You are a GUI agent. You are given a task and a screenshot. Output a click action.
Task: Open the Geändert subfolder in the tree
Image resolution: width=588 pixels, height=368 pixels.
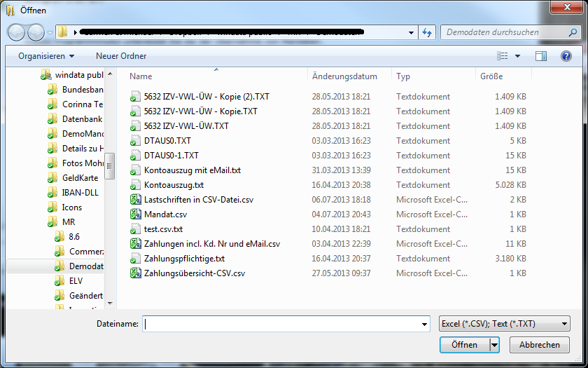86,296
